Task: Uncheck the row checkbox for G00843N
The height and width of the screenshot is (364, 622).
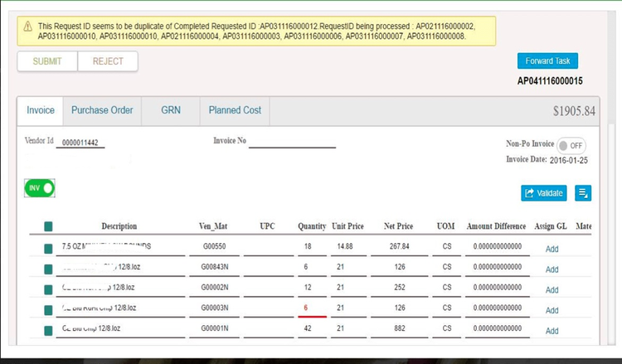Action: pos(48,269)
